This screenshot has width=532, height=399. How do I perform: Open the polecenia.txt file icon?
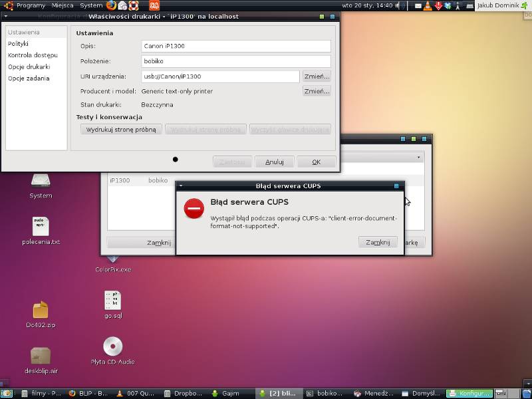pyautogui.click(x=41, y=227)
